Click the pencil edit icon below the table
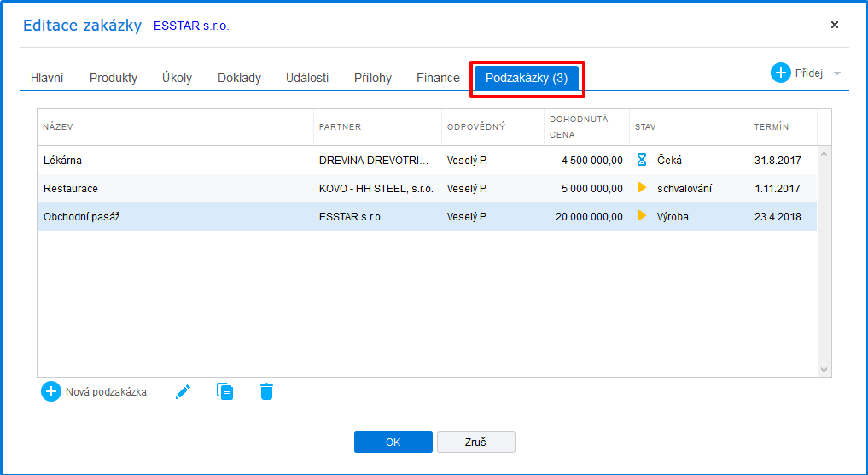868x475 pixels. 183,392
